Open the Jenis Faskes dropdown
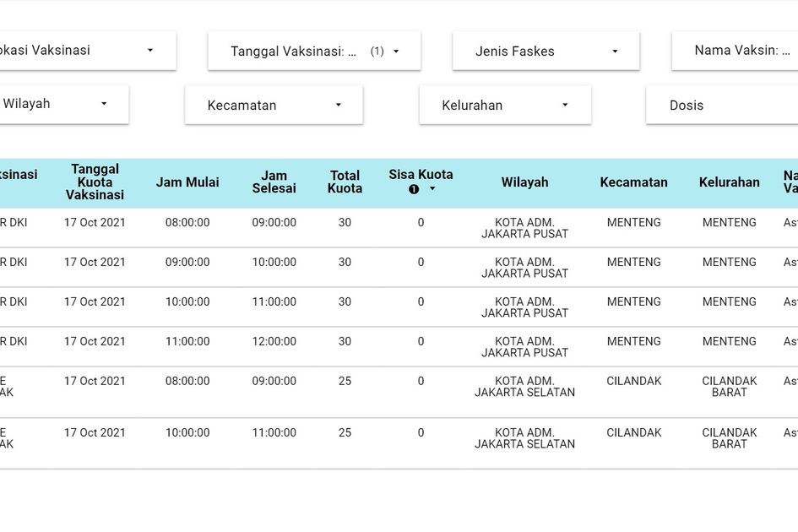Image resolution: width=798 pixels, height=532 pixels. (546, 52)
